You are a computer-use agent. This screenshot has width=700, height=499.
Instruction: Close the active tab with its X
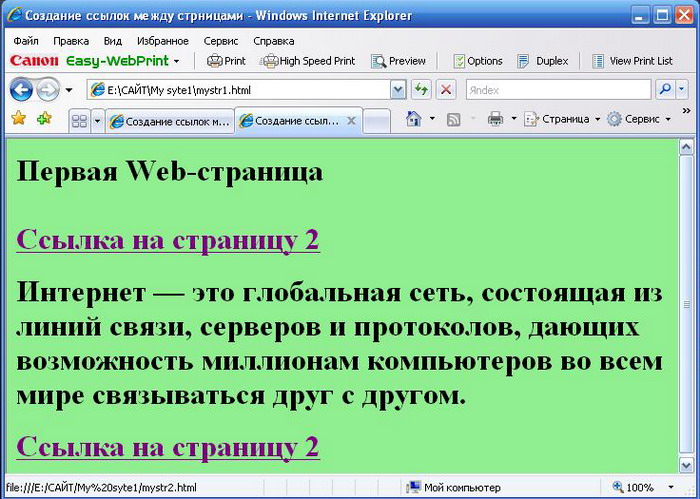click(351, 121)
